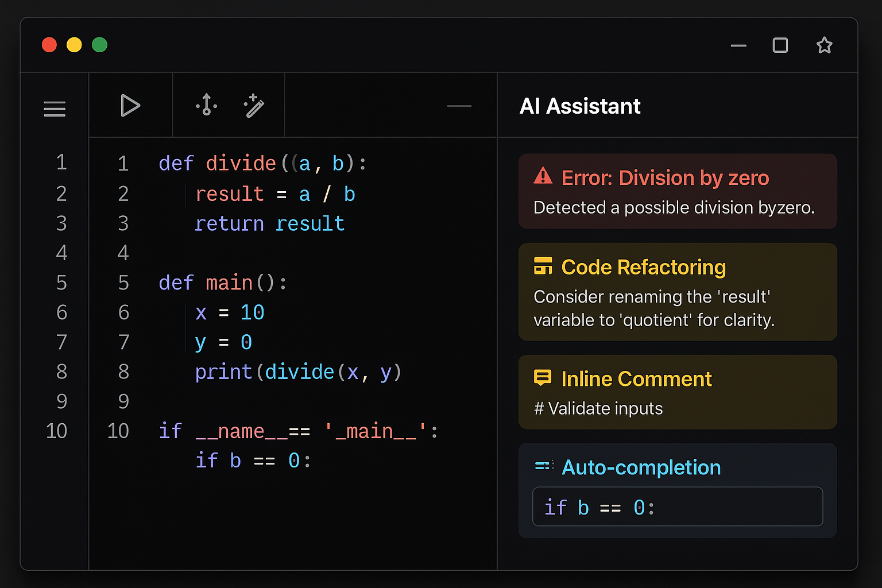The width and height of the screenshot is (882, 588).
Task: Click code line 'return result'
Action: pos(269,223)
